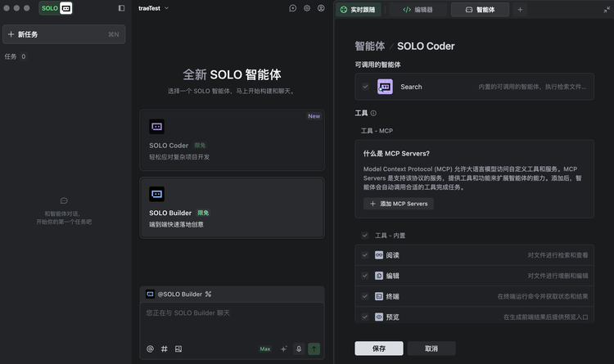The width and height of the screenshot is (614, 364).
Task: Toggle the 工具 - 内置 checkbox
Action: [365, 236]
